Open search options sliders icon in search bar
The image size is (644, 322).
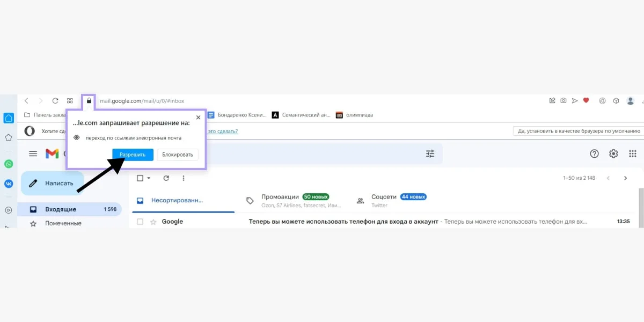coord(429,153)
